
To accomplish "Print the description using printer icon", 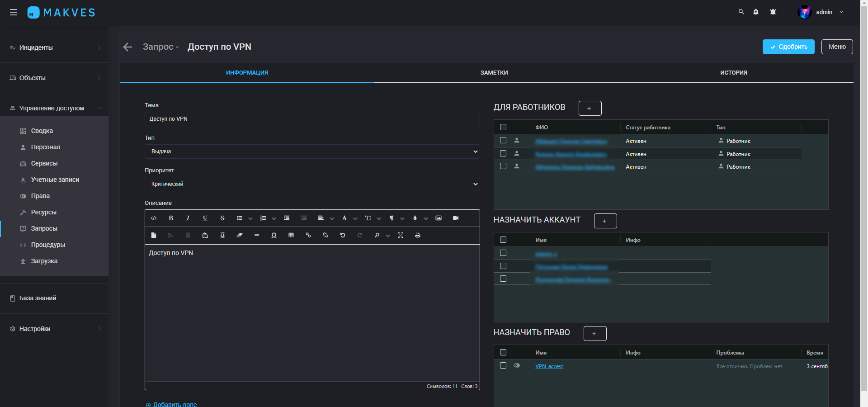I will click(418, 235).
